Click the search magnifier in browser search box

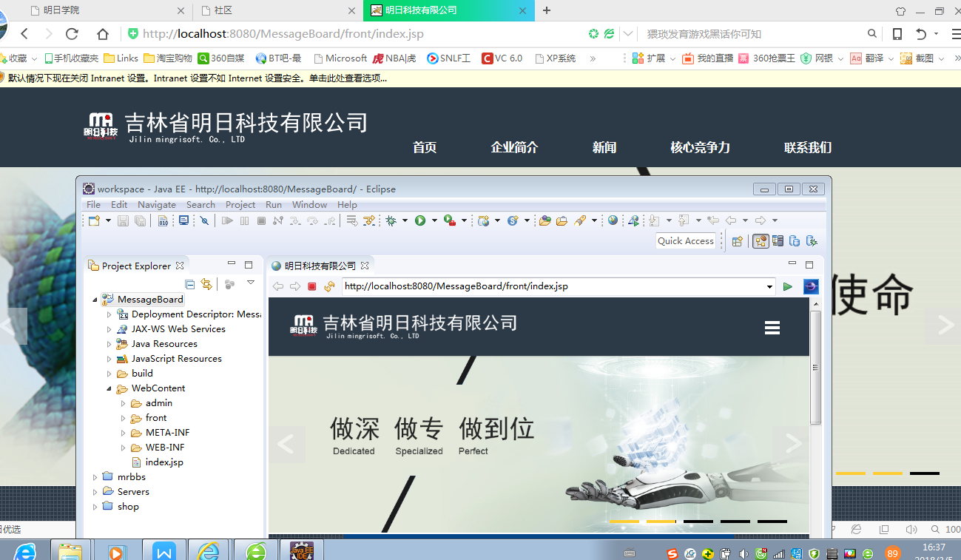pos(872,34)
